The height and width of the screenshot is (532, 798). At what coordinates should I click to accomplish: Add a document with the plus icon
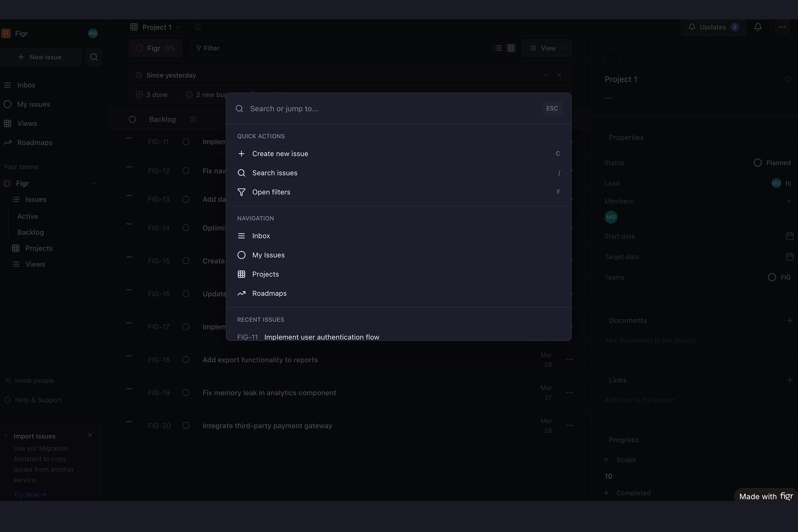click(x=790, y=320)
